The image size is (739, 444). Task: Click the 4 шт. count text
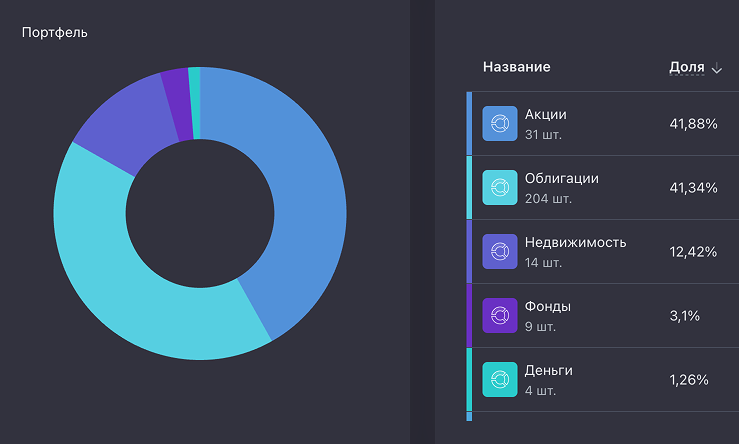coord(540,391)
